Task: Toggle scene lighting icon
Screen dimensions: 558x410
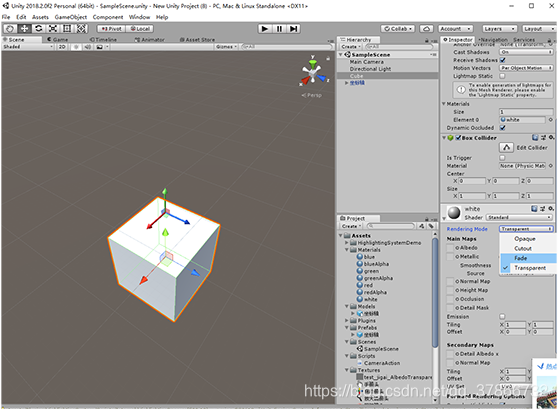Action: pyautogui.click(x=75, y=47)
